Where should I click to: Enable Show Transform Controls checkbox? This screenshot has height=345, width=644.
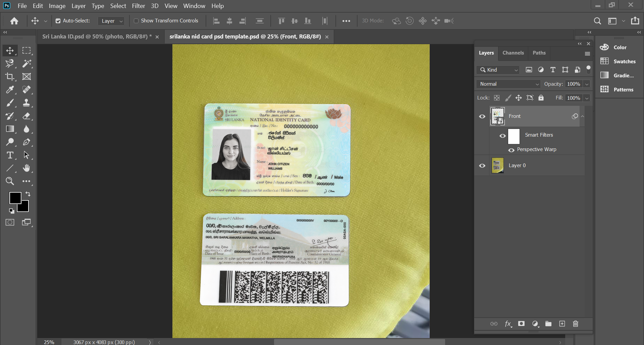tap(136, 21)
